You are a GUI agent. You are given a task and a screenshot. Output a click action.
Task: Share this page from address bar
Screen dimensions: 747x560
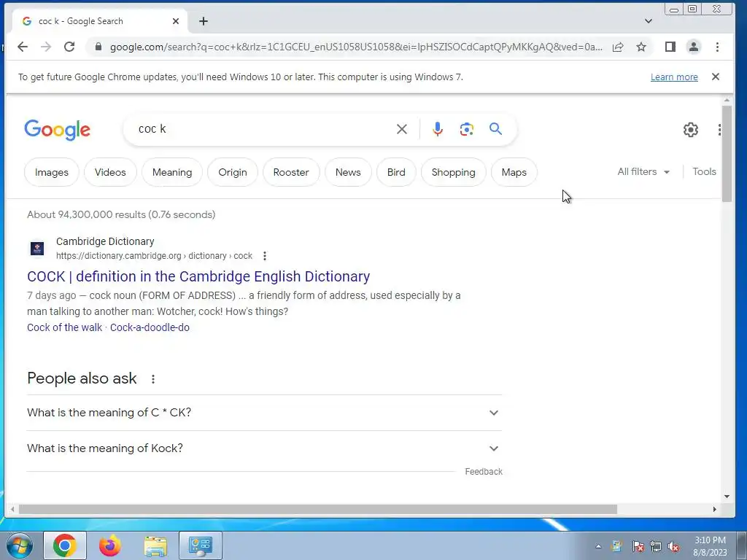tap(618, 47)
